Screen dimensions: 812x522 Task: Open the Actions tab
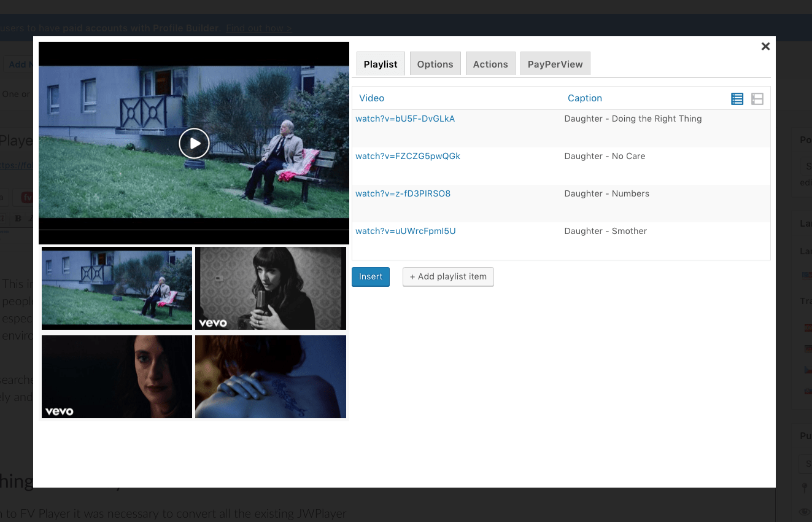pos(490,64)
